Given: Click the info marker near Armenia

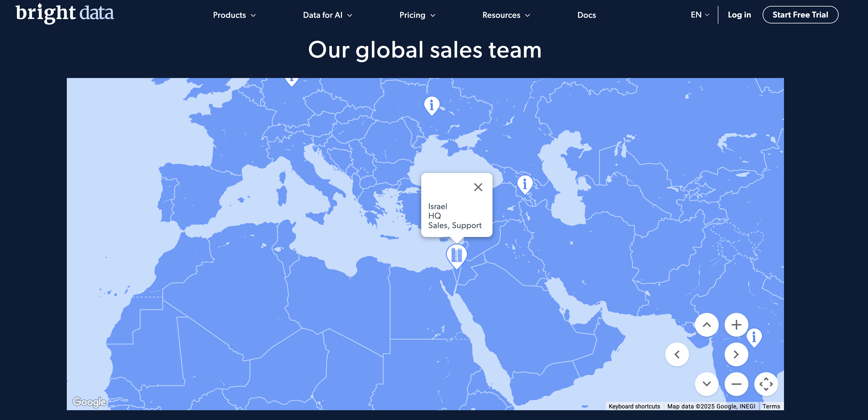Looking at the screenshot, I should point(525,184).
